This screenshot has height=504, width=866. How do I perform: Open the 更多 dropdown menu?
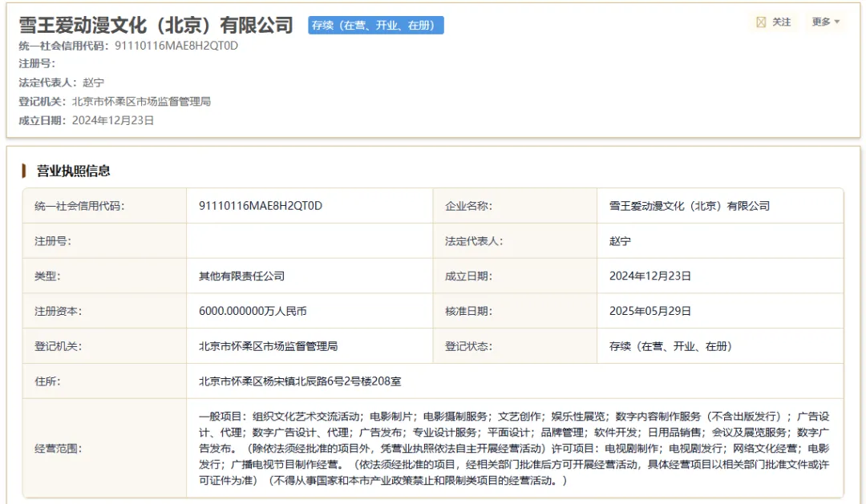(826, 22)
